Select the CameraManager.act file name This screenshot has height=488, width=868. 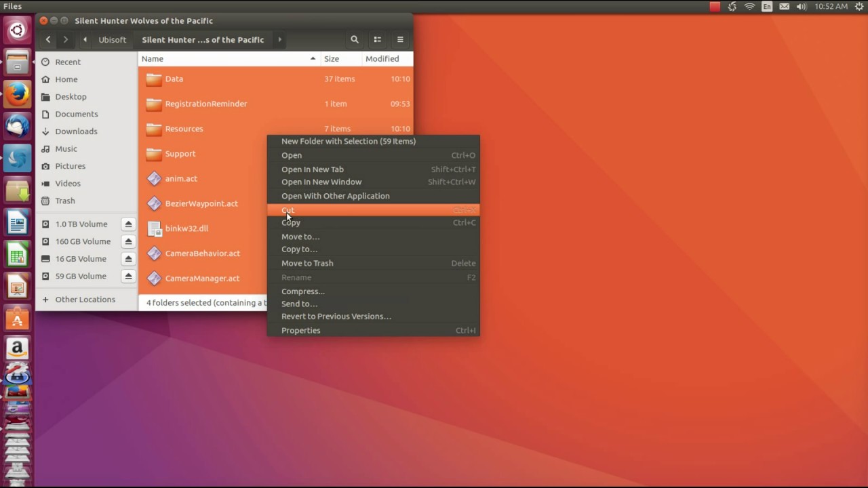click(x=202, y=279)
